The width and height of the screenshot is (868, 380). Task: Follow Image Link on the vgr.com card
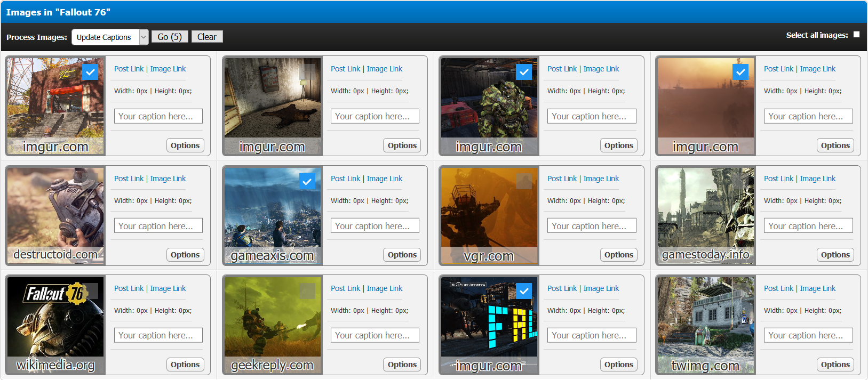tap(601, 179)
